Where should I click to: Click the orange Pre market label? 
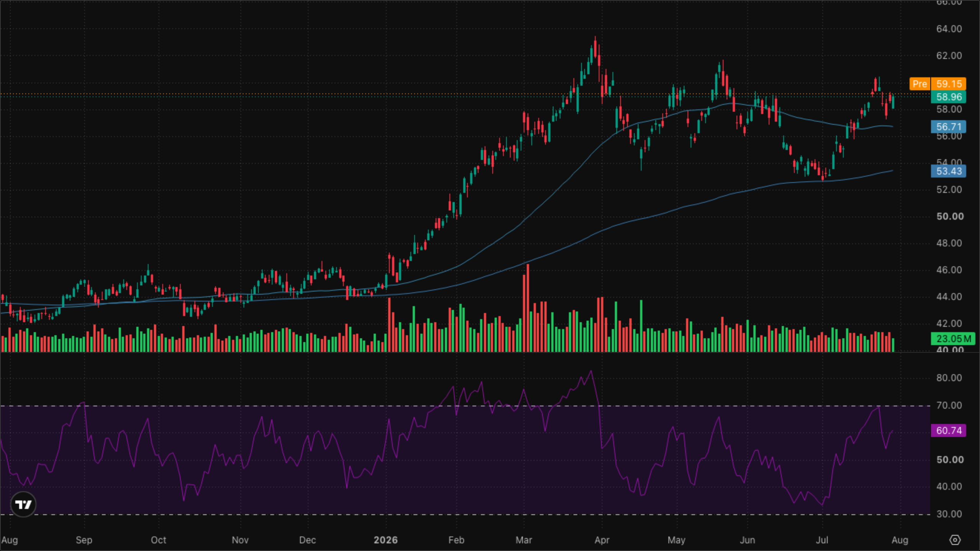(920, 84)
